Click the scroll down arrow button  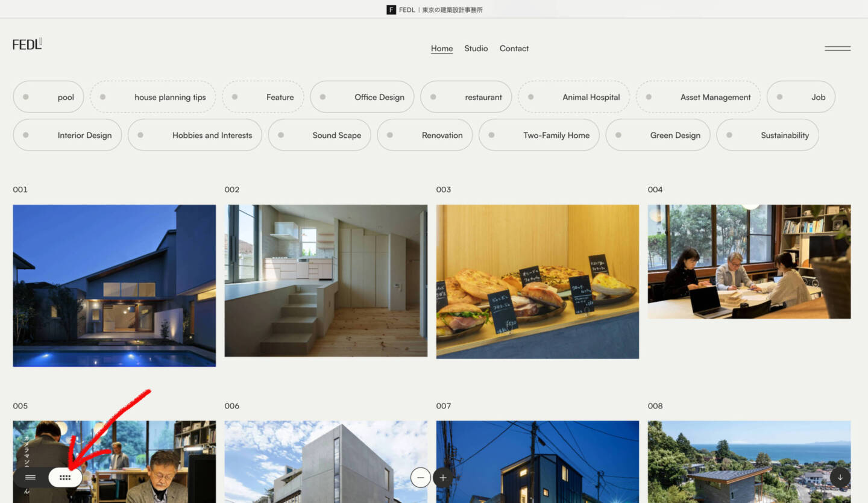[840, 477]
